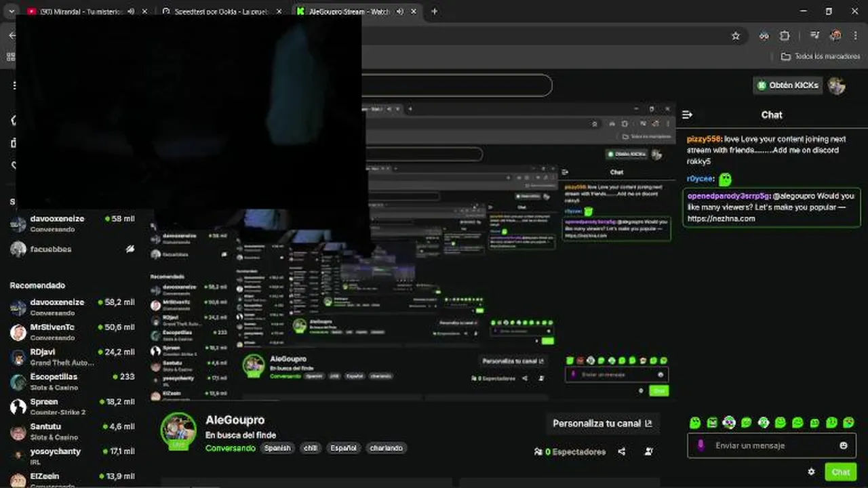Image resolution: width=868 pixels, height=488 pixels.
Task: Select the first green emote in the emote row
Action: click(695, 422)
